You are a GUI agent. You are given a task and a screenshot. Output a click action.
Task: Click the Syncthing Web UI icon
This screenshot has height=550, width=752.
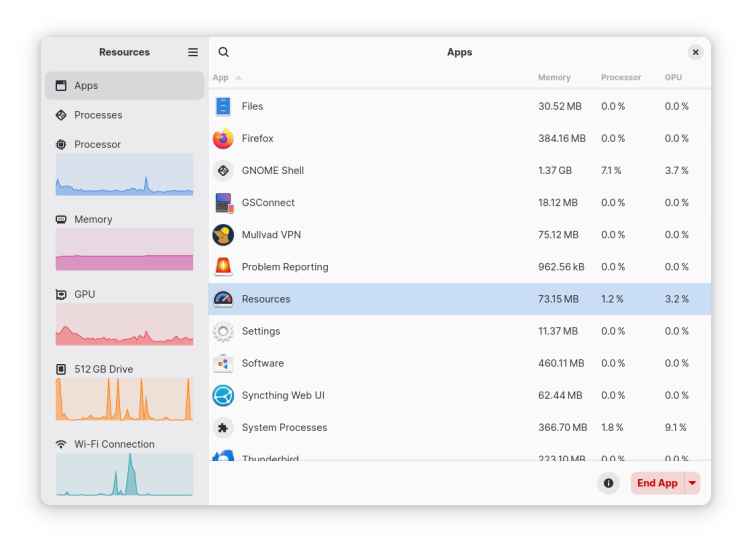coord(223,396)
